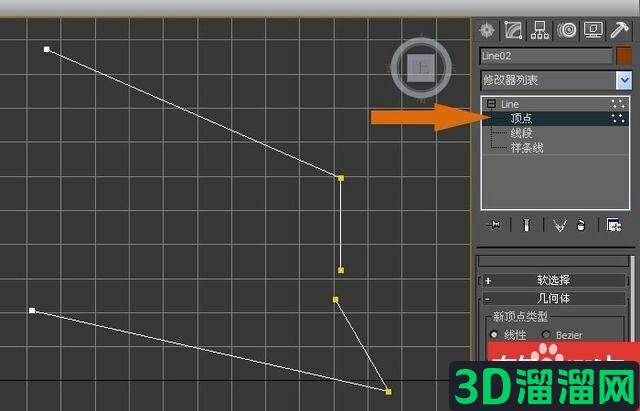This screenshot has width=640, height=411.
Task: Click the Line02 object name field
Action: coord(546,56)
